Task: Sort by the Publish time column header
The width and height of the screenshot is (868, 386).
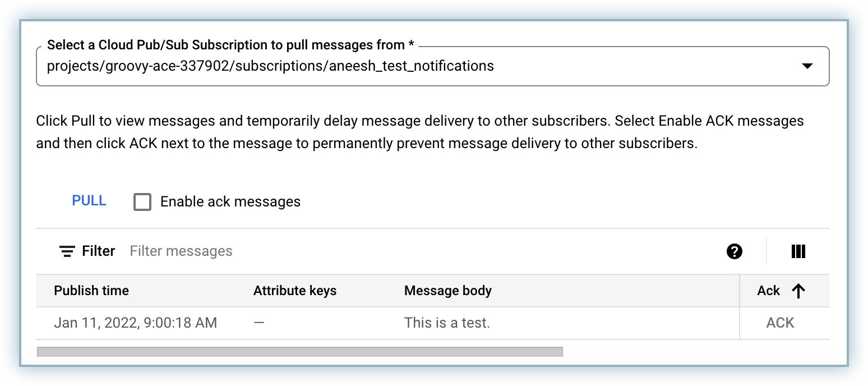Action: (91, 291)
